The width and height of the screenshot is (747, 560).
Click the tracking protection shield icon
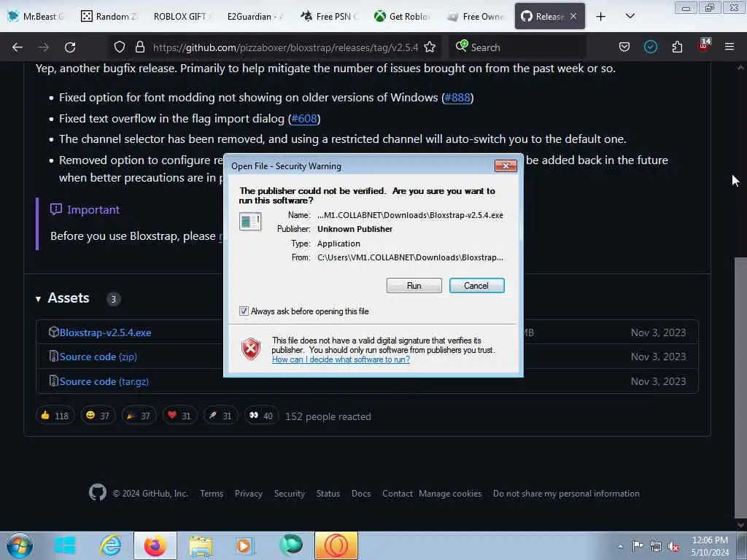[x=120, y=47]
